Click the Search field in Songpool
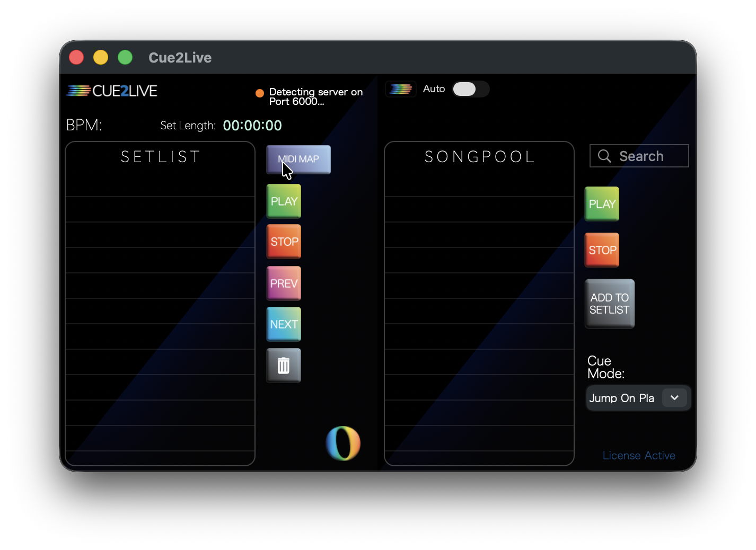 (x=639, y=156)
